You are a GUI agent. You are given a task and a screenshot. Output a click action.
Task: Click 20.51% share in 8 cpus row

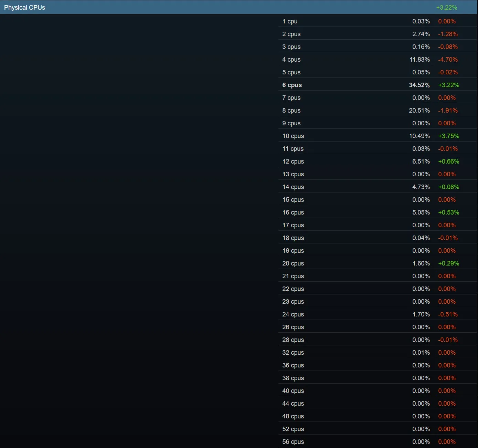pyautogui.click(x=419, y=111)
